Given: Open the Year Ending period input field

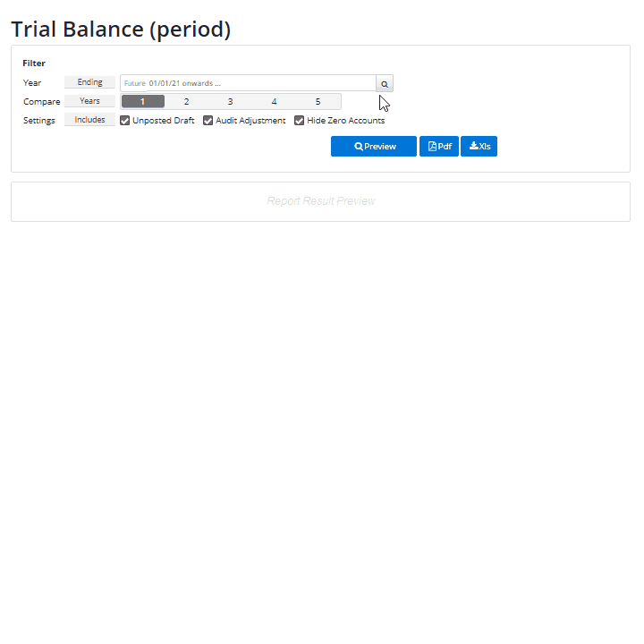Looking at the screenshot, I should [248, 83].
